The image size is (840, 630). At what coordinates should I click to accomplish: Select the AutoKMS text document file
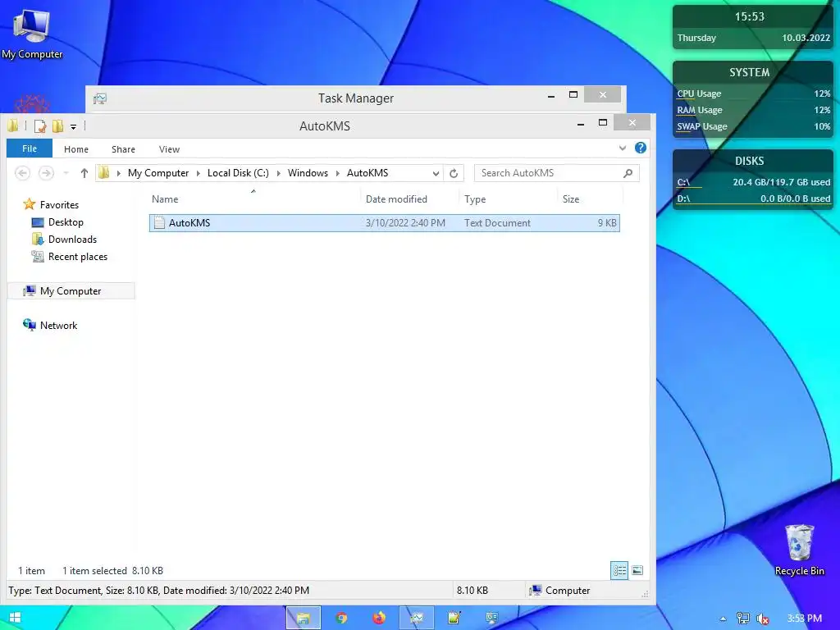(385, 223)
